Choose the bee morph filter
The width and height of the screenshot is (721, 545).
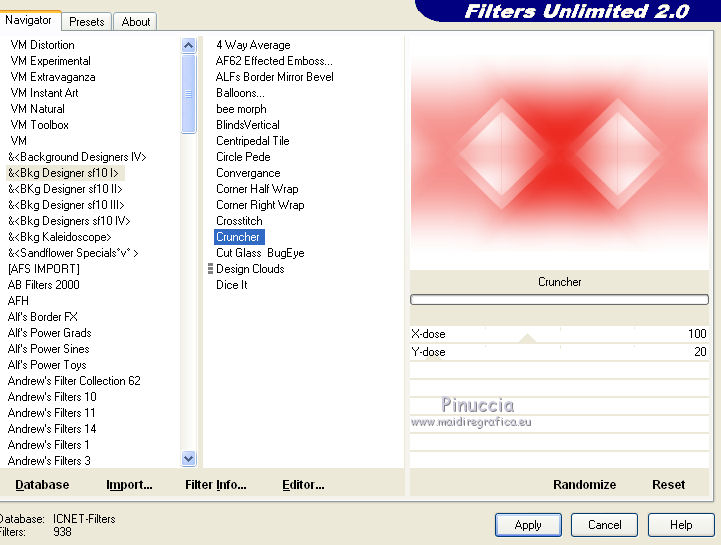tap(241, 109)
